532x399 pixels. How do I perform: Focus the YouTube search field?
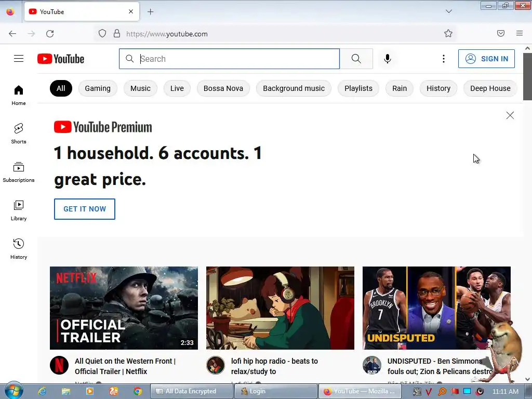(229, 59)
